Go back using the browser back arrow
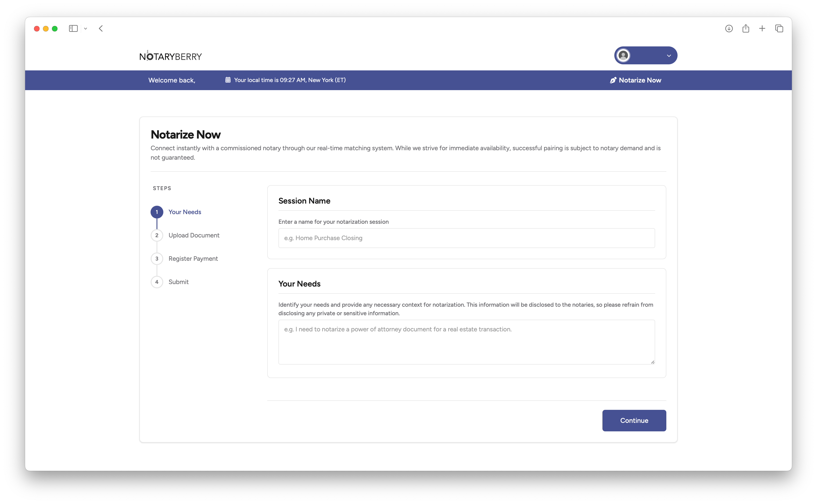 tap(101, 28)
